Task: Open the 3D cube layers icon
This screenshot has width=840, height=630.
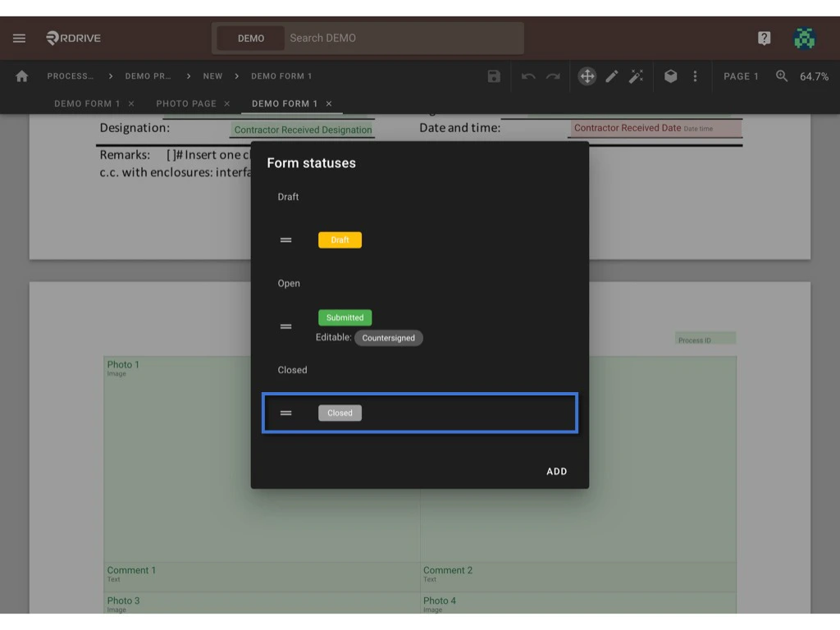Action: (671, 75)
